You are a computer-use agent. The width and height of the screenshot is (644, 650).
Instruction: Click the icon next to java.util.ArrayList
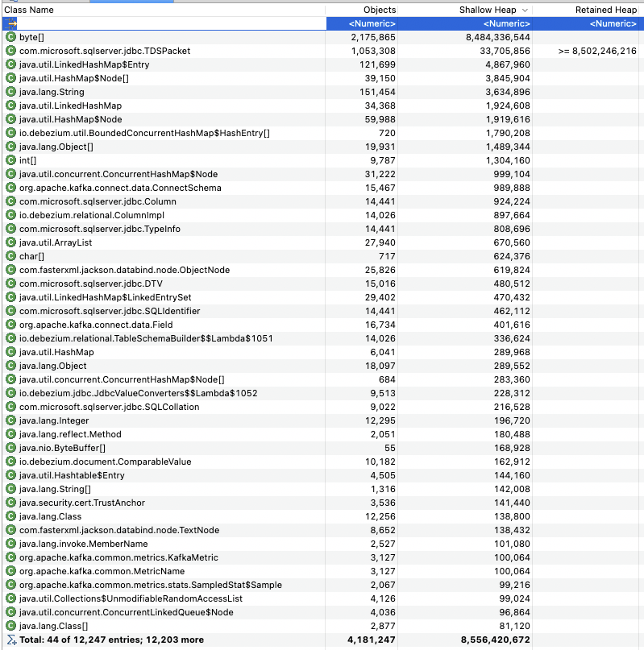click(10, 242)
